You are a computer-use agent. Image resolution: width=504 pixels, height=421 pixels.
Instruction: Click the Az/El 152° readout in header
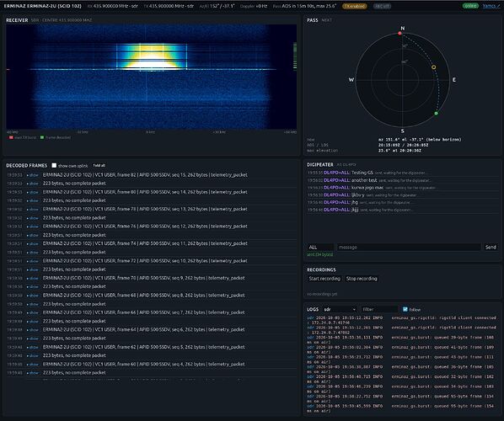(x=217, y=6)
